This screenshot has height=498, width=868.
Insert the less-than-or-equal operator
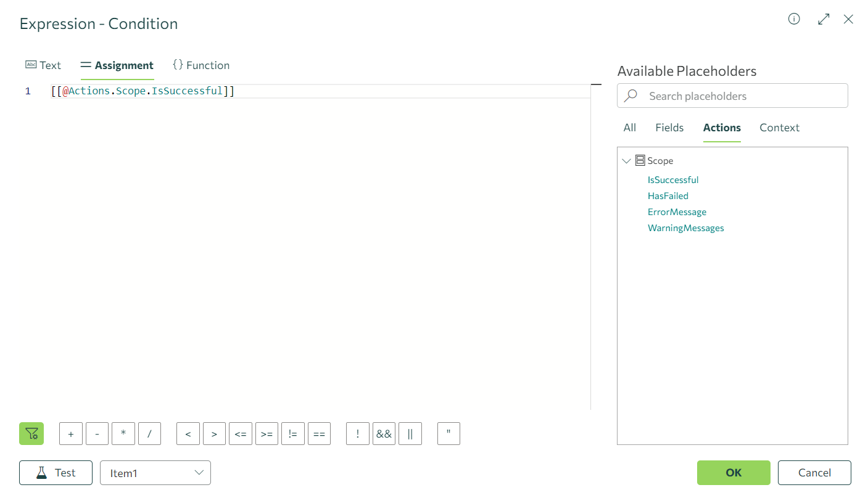click(x=240, y=434)
